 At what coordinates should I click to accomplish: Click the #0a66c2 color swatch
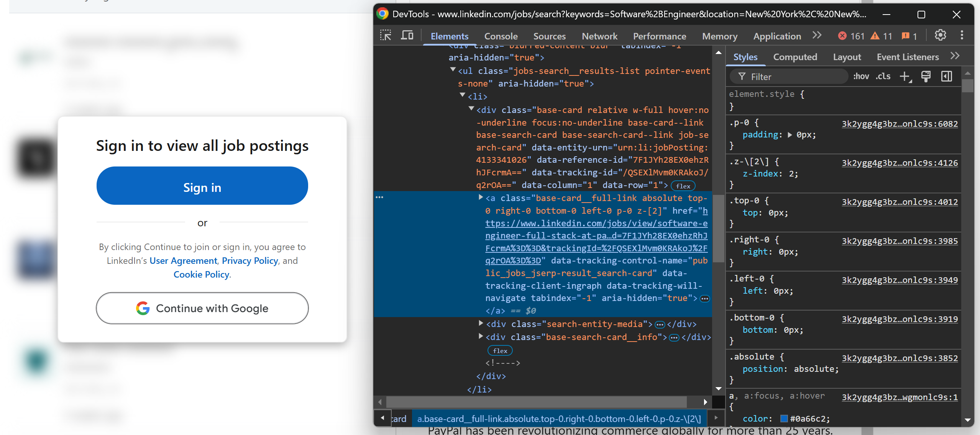pyautogui.click(x=784, y=419)
